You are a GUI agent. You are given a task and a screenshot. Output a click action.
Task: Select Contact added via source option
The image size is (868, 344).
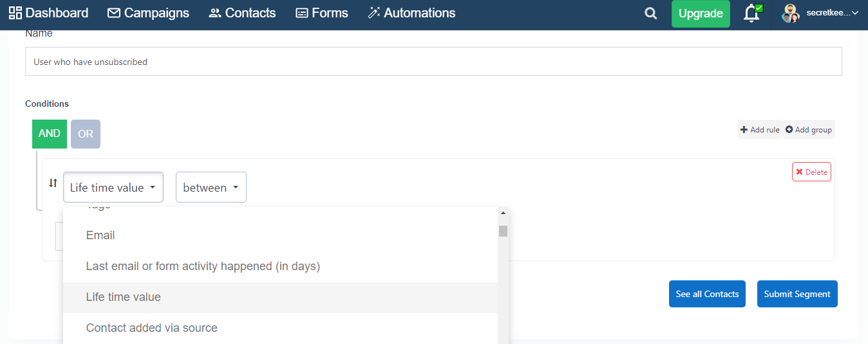(152, 328)
